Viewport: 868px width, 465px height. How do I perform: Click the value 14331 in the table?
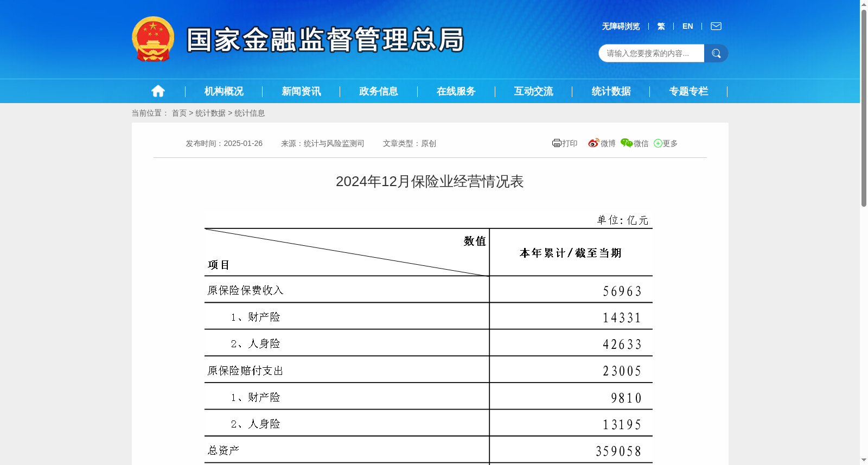(622, 318)
